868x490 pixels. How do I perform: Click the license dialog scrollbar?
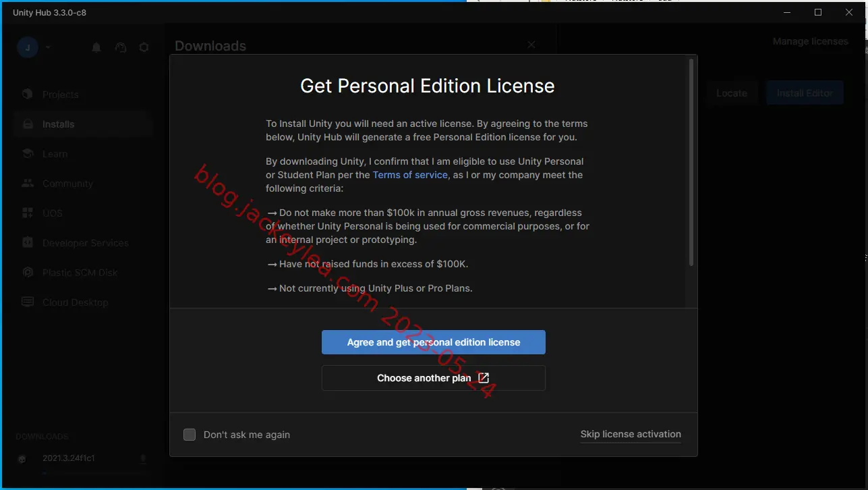(691, 162)
